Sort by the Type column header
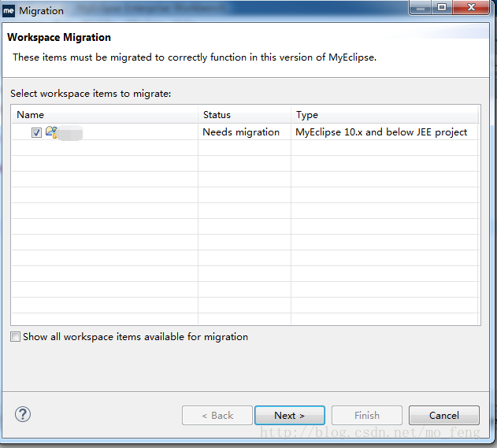 (x=384, y=115)
